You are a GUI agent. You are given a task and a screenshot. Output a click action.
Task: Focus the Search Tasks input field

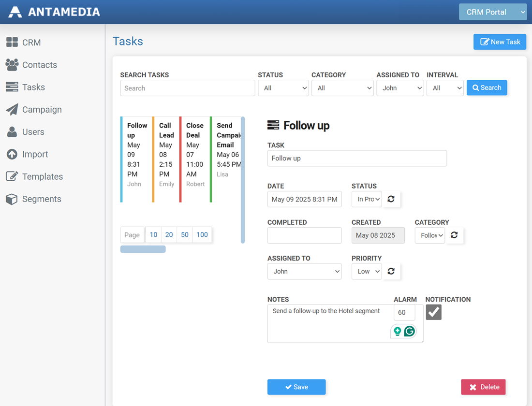point(188,88)
